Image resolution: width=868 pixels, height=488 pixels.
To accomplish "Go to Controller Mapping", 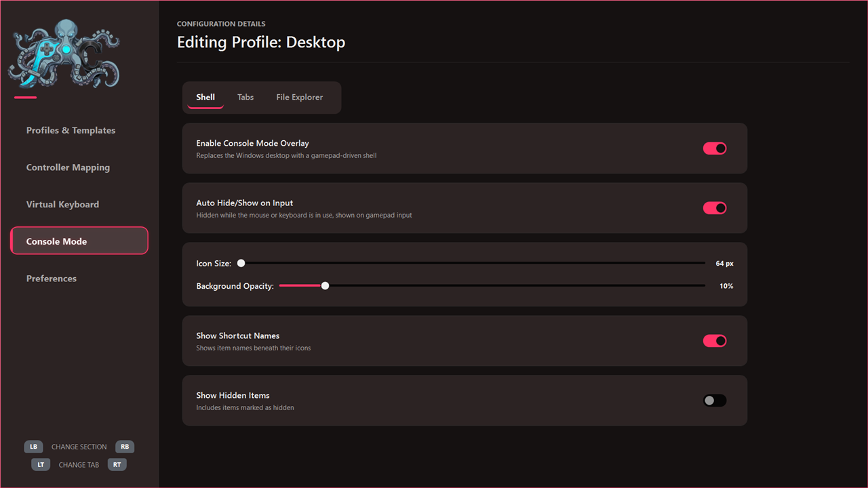I will [79, 167].
